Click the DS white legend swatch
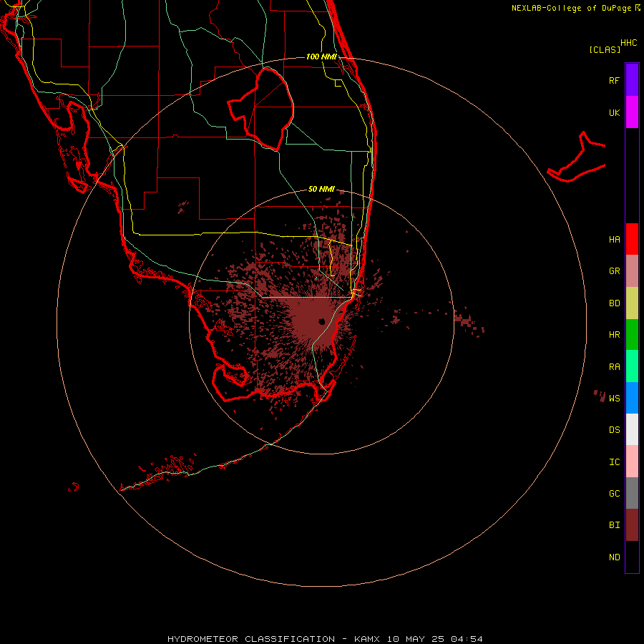The height and width of the screenshot is (644, 644). coord(632,429)
